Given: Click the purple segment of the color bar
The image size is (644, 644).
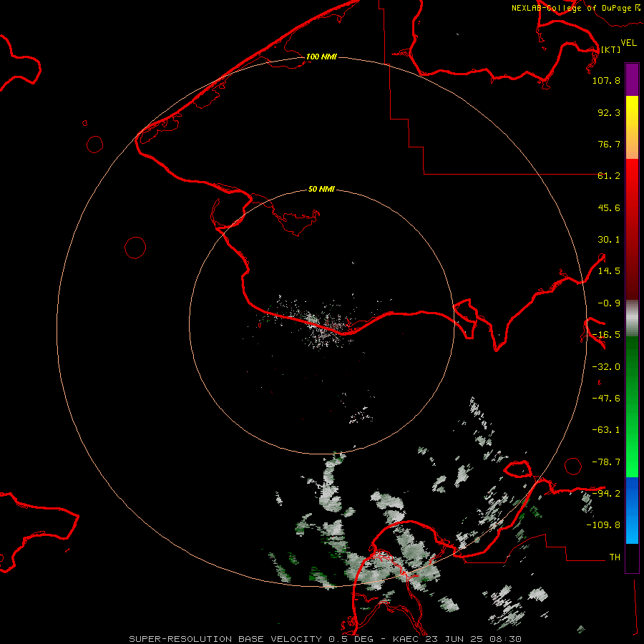Looking at the screenshot, I should tap(632, 79).
